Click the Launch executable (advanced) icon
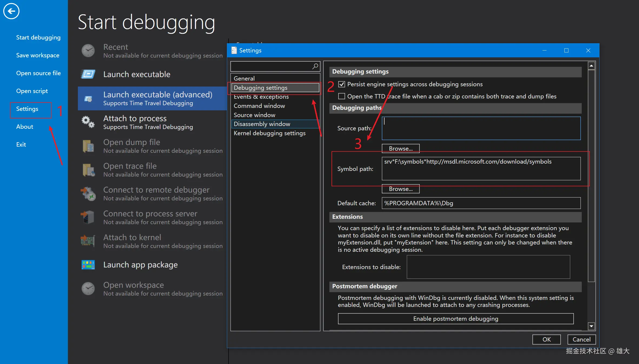 point(88,99)
